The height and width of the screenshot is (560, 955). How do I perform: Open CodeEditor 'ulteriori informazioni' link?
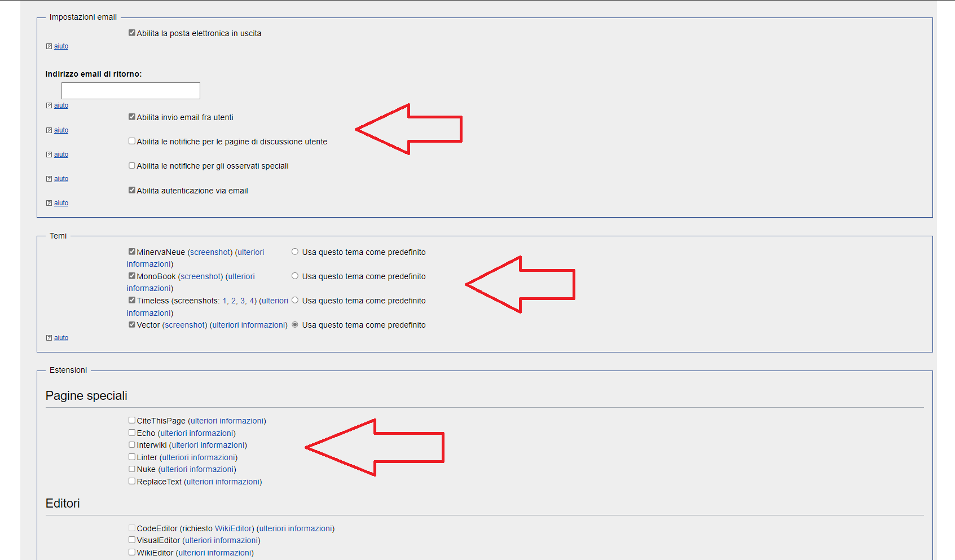[296, 528]
